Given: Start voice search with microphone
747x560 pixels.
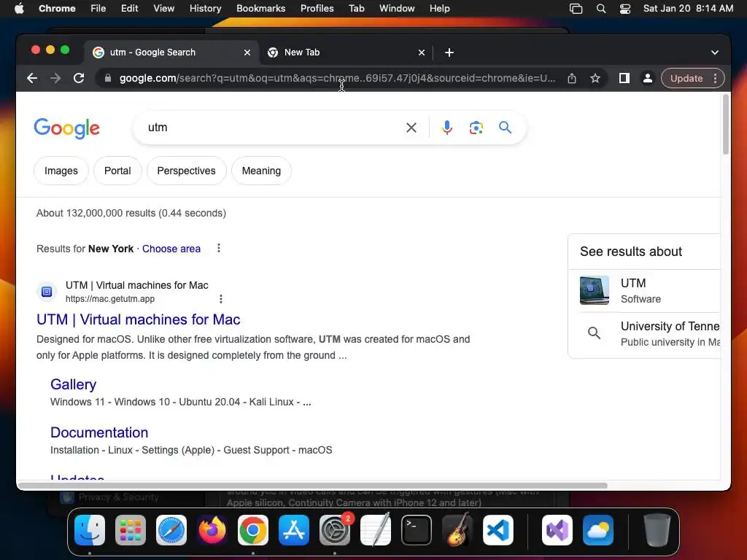Looking at the screenshot, I should point(447,128).
